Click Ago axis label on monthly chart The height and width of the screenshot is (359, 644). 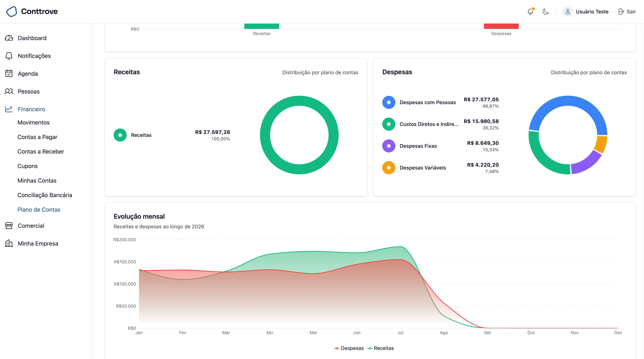click(444, 333)
